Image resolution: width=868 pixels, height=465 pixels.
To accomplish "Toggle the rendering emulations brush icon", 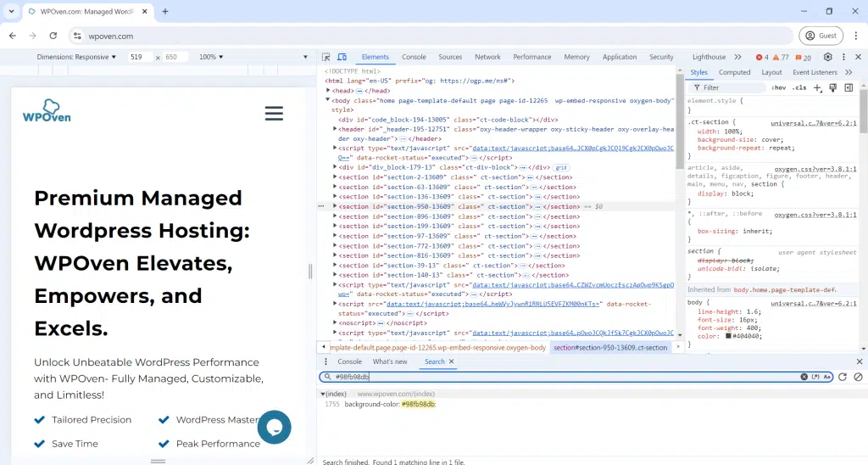I will tap(832, 87).
